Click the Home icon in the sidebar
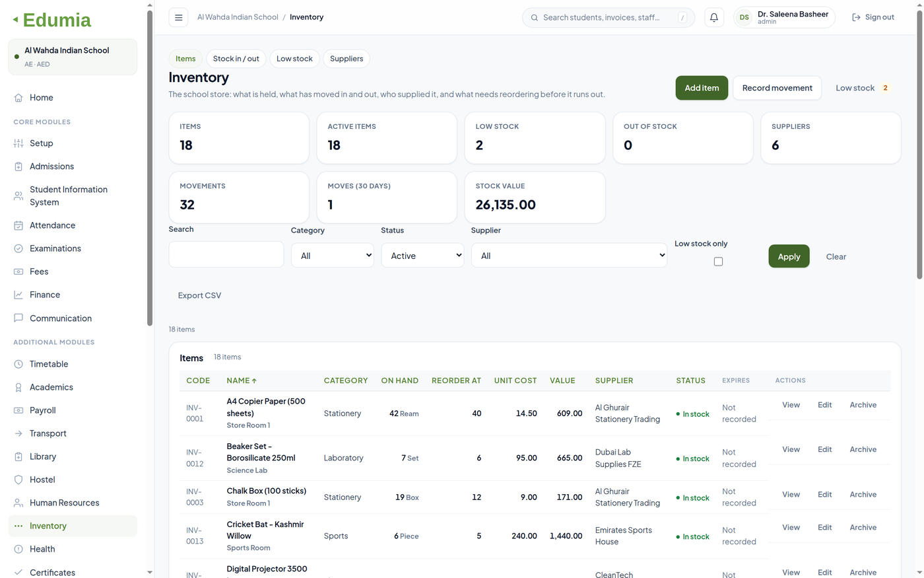 (18, 98)
